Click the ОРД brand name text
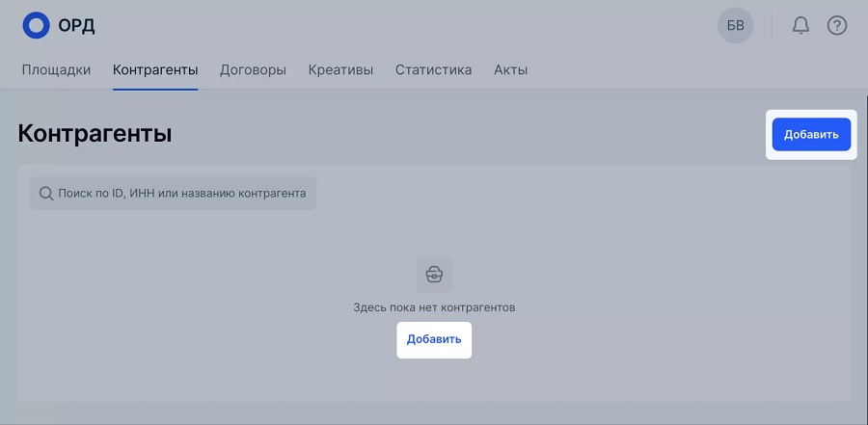This screenshot has width=868, height=425. pyautogui.click(x=76, y=26)
